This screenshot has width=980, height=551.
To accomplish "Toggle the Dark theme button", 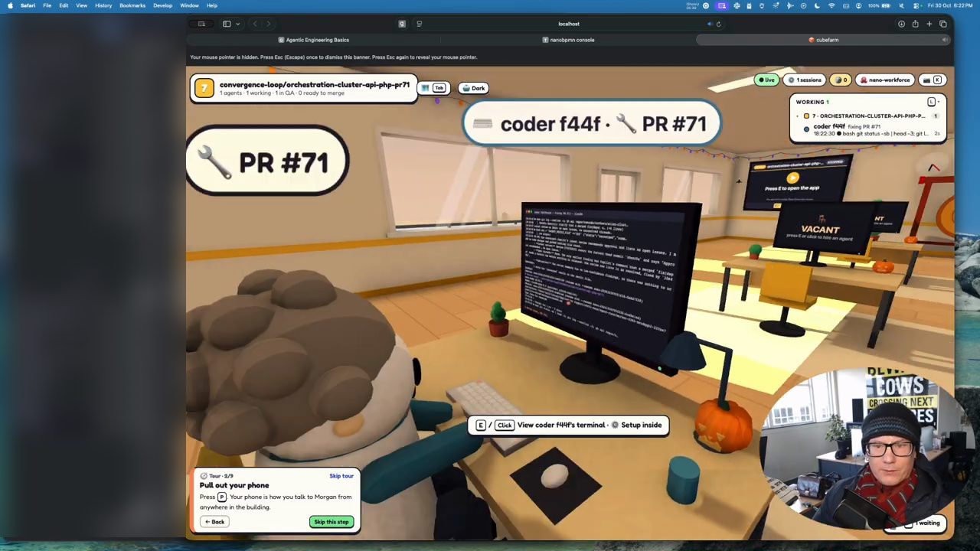I will click(474, 88).
